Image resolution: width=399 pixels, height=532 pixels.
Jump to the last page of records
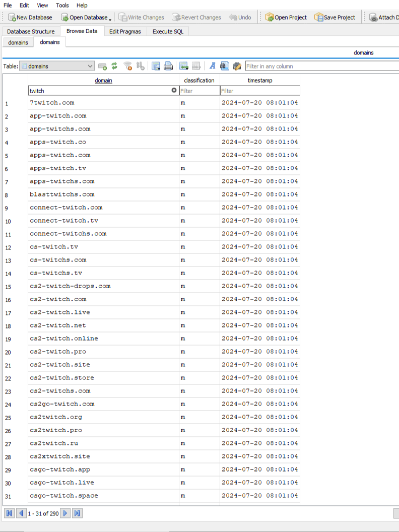[x=77, y=513]
